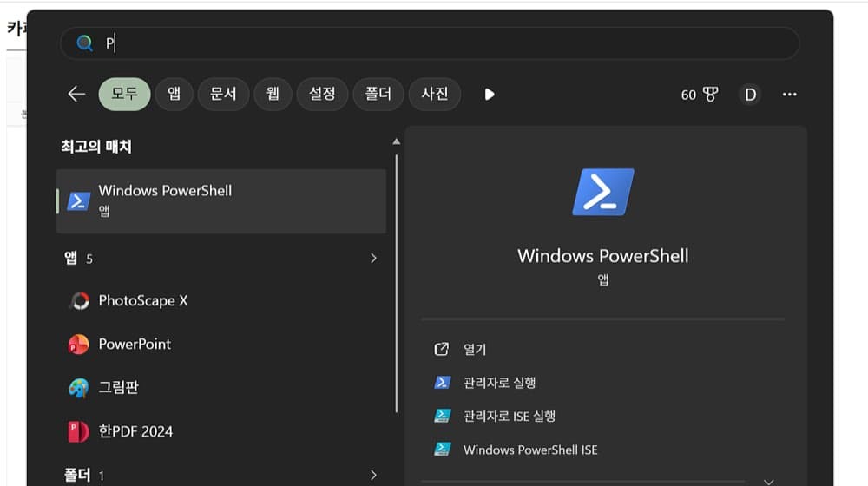
Task: Click the PowerPoint app icon
Action: (79, 345)
